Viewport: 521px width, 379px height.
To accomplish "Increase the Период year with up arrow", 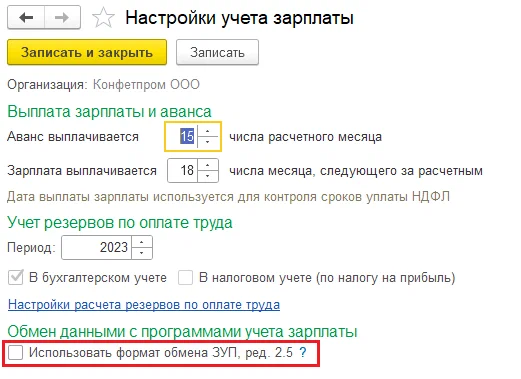I will pos(142,242).
